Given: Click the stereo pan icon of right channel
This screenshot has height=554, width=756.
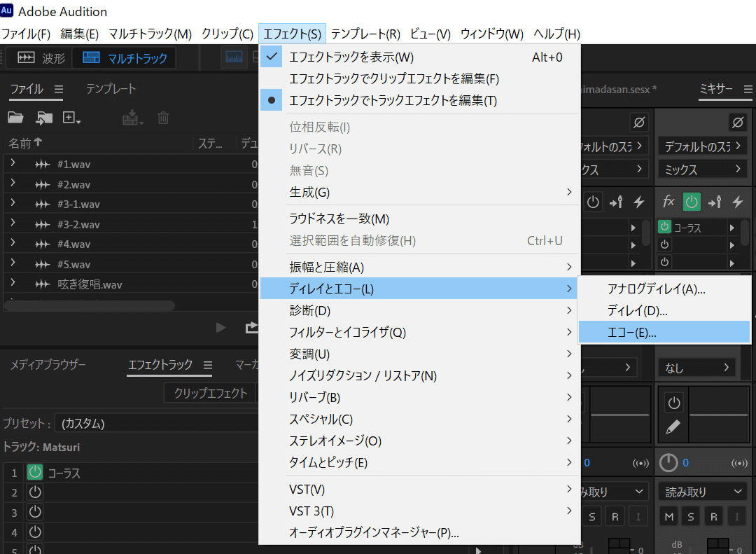Looking at the screenshot, I should coord(739,463).
